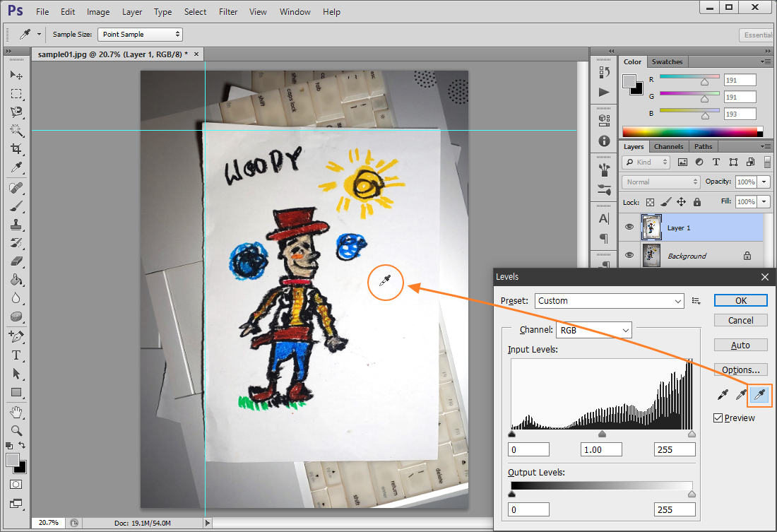Click Cancel in the Levels dialog

(x=740, y=320)
